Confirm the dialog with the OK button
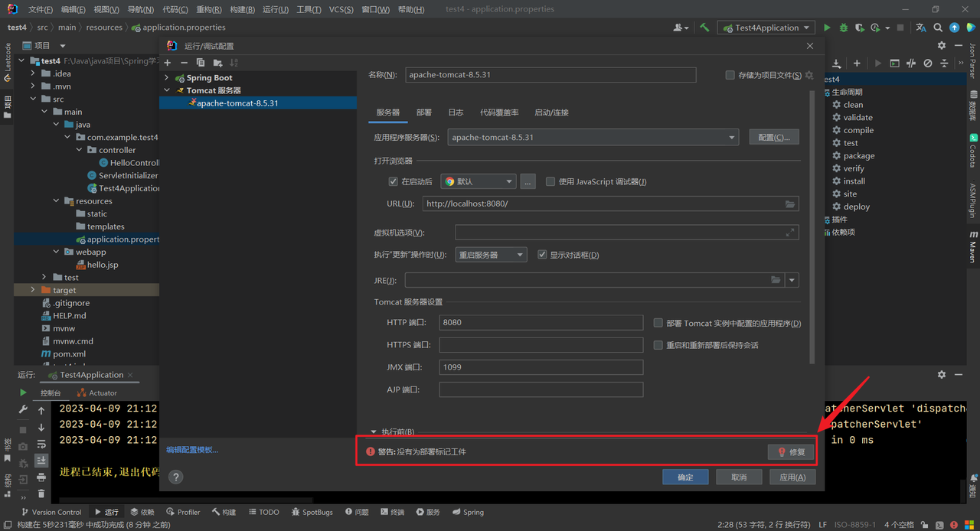The image size is (980, 531). coord(686,477)
